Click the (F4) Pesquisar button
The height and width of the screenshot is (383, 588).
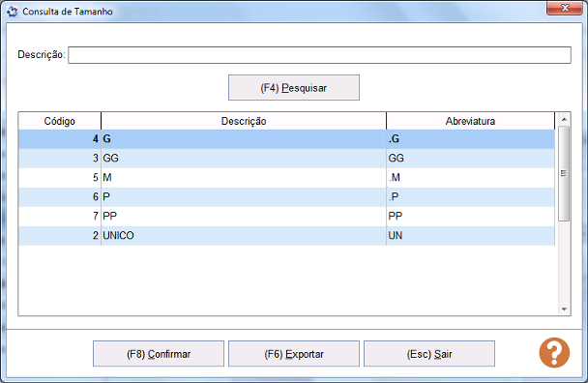coord(294,88)
